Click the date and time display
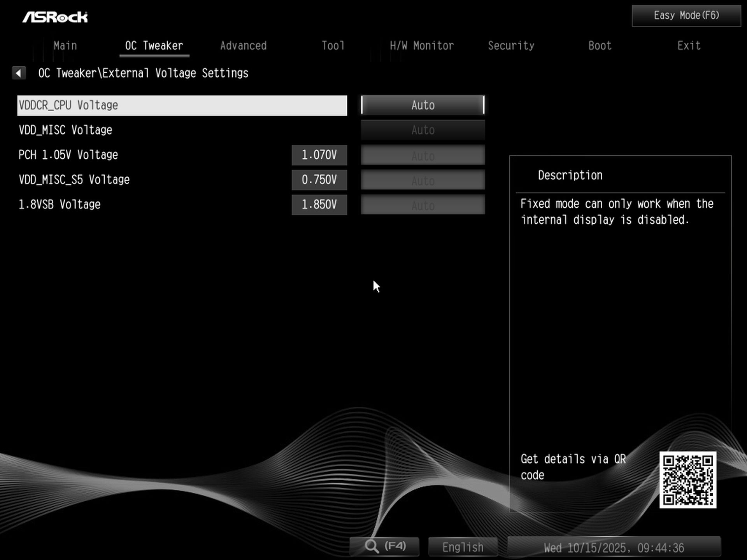Image resolution: width=747 pixels, height=560 pixels. pos(614,548)
